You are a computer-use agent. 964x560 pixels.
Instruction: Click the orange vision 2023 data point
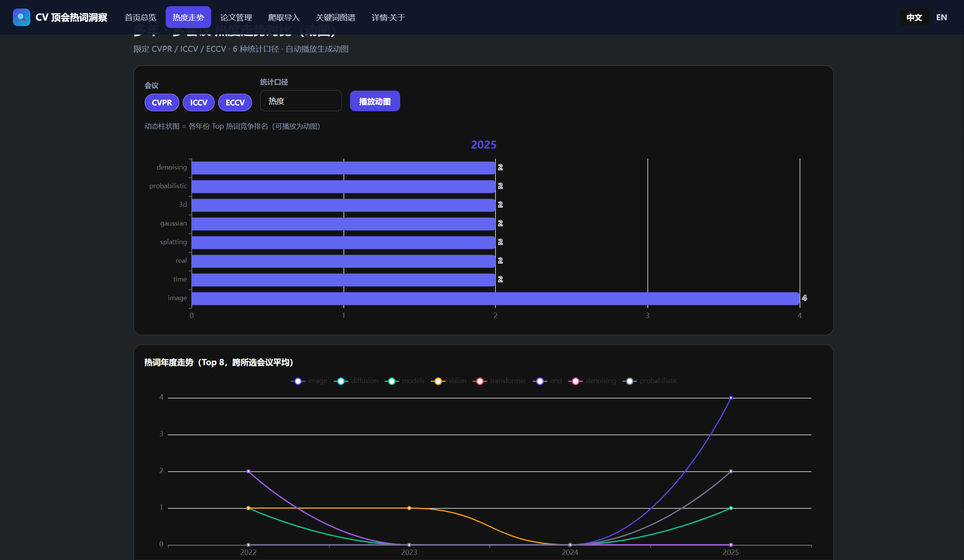409,508
